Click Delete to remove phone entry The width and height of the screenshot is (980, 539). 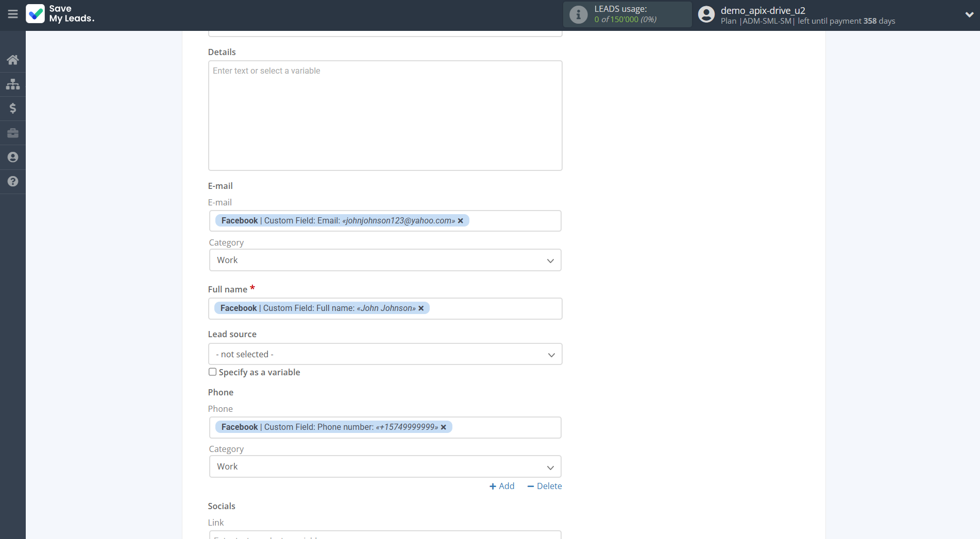pyautogui.click(x=545, y=486)
